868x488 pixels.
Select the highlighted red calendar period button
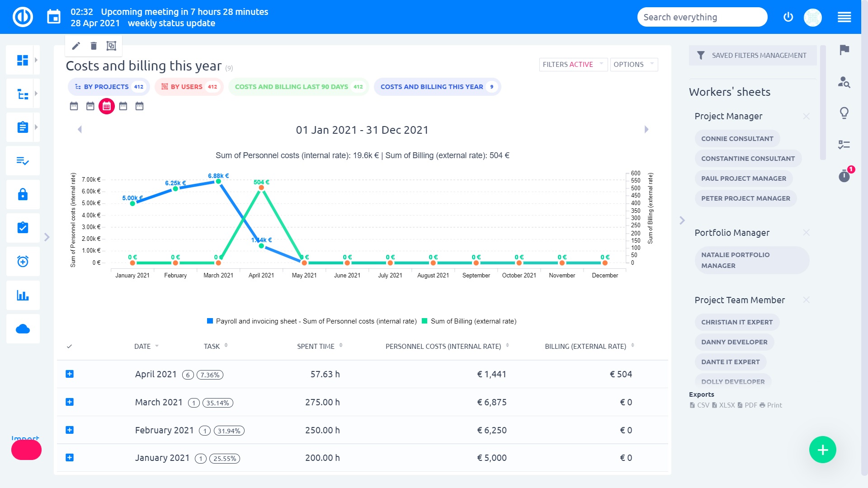point(107,106)
